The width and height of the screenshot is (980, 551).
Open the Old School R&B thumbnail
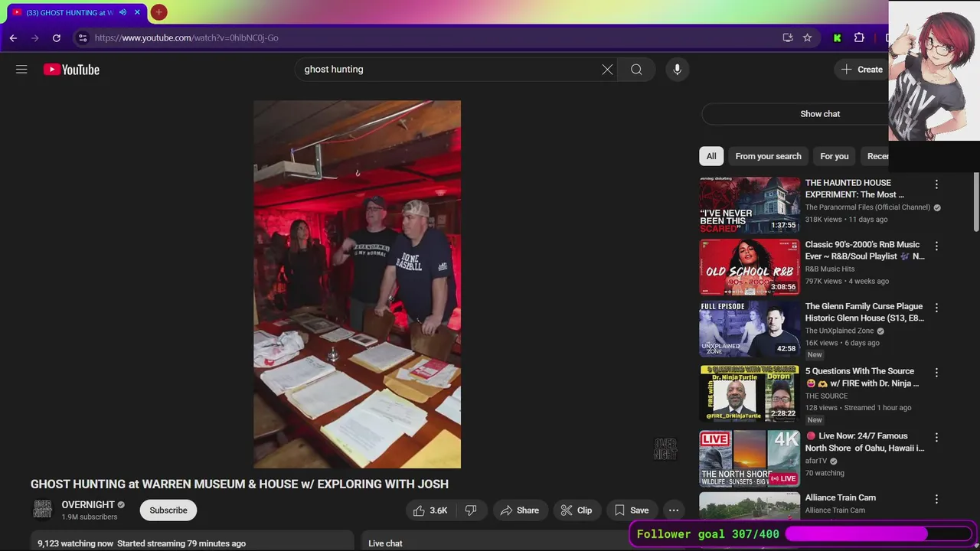click(x=750, y=267)
